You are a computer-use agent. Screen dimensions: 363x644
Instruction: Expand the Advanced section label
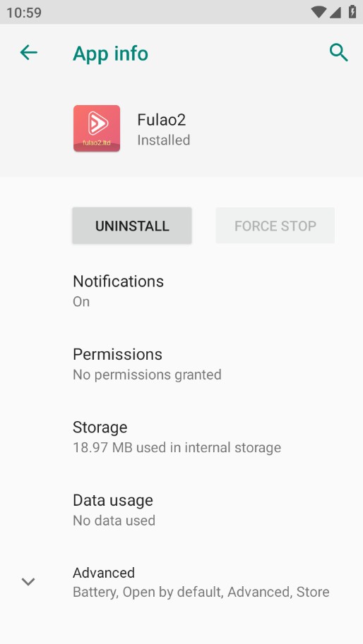[104, 573]
